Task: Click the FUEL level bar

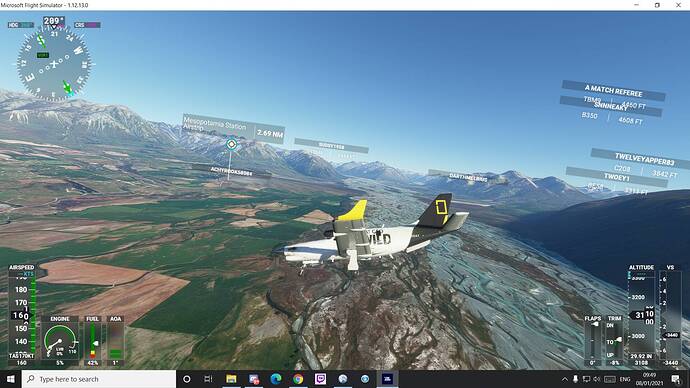Action: pyautogui.click(x=93, y=341)
